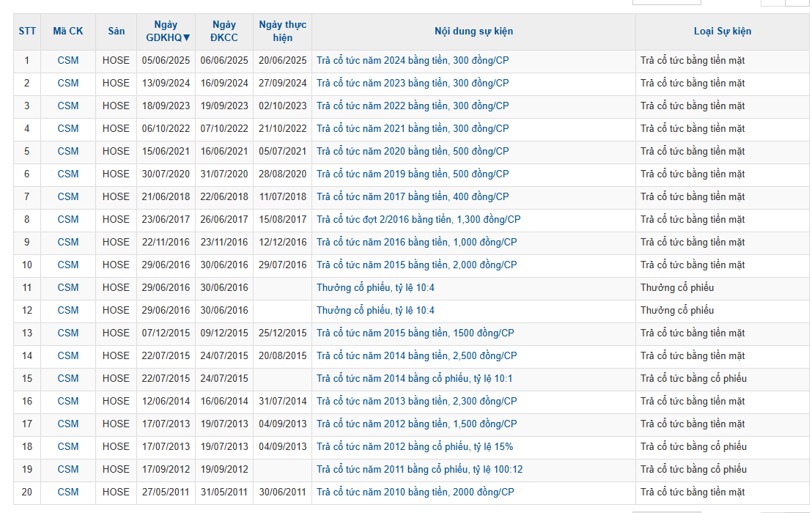Viewport: 812px width, 513px height.
Task: Click the Mã CK column header
Action: [x=68, y=31]
